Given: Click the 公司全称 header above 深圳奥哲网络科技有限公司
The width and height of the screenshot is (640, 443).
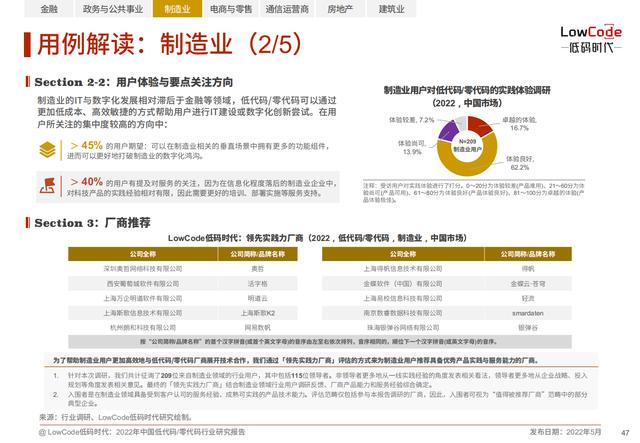Looking at the screenshot, I should [143, 254].
